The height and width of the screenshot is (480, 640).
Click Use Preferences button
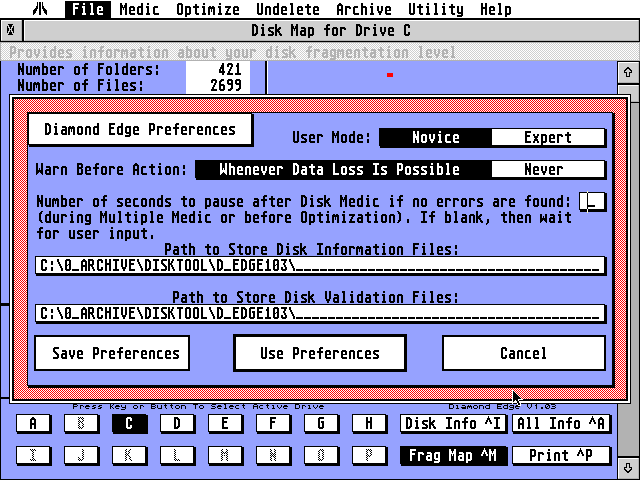click(x=320, y=353)
